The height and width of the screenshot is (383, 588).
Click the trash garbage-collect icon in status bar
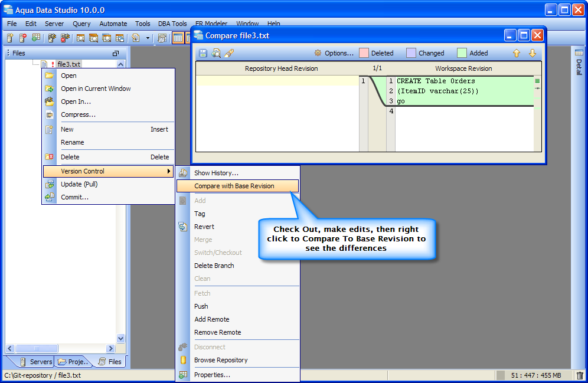tap(580, 375)
